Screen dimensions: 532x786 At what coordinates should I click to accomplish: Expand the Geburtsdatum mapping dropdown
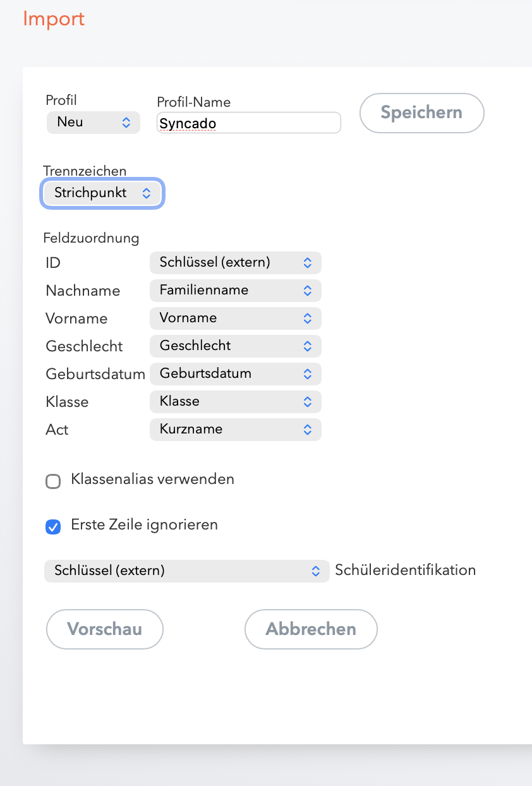click(x=235, y=374)
